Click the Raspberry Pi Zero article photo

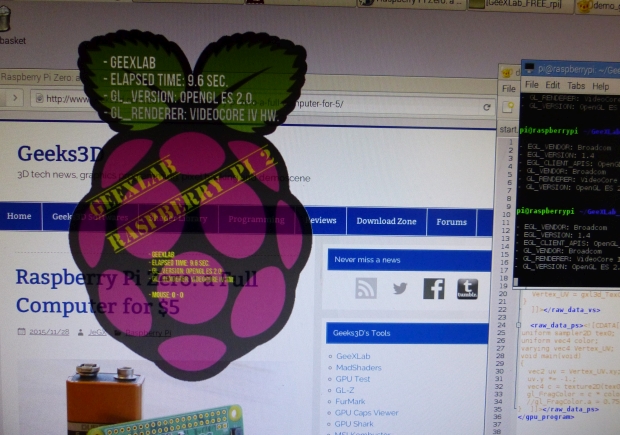[x=154, y=397]
